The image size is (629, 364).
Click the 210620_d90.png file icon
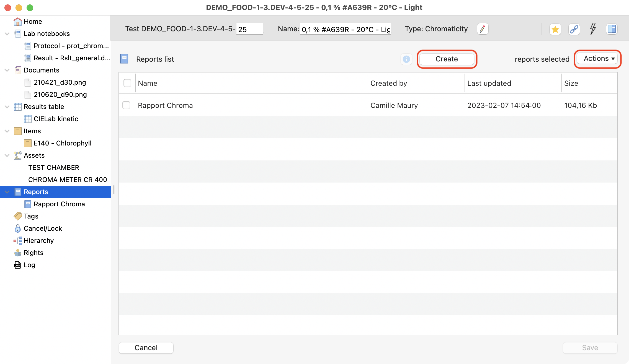(27, 95)
